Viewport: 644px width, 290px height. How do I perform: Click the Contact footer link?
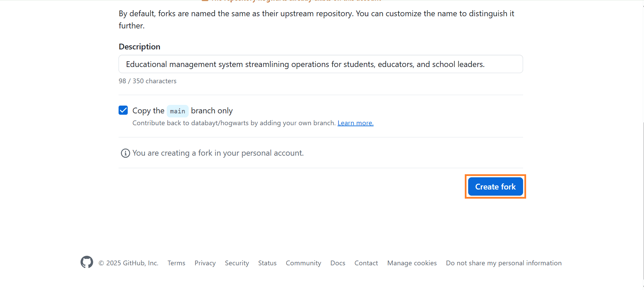366,263
